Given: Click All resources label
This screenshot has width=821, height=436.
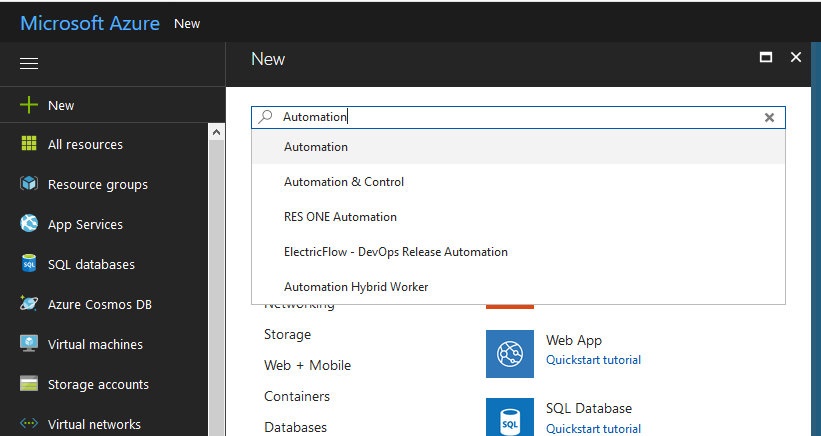Looking at the screenshot, I should (x=85, y=144).
